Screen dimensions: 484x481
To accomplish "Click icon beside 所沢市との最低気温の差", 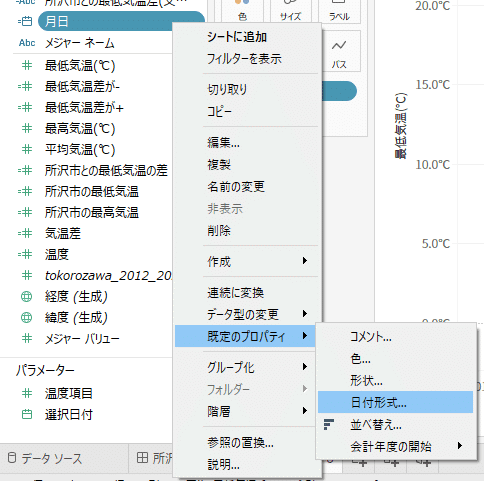I will coord(25,170).
